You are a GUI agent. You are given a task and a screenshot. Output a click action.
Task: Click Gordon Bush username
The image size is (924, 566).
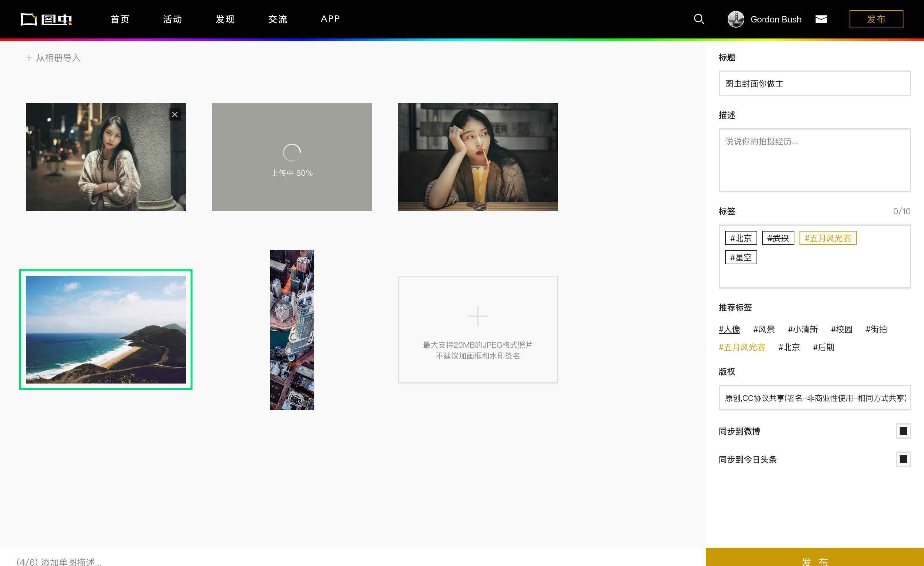pos(776,19)
